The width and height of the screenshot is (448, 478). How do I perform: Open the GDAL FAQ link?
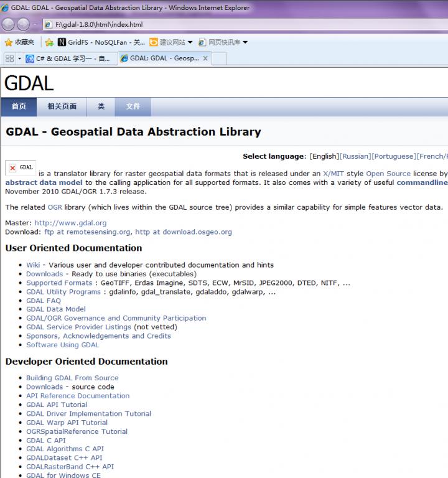pyautogui.click(x=44, y=301)
